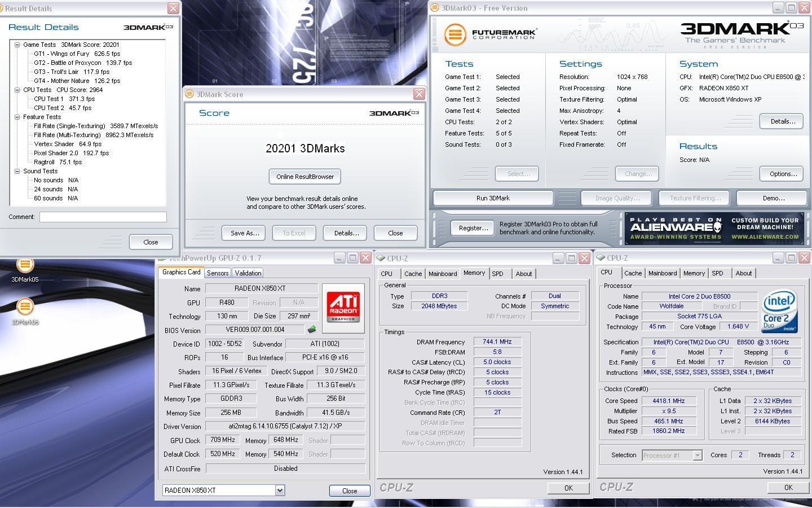Click the Comment input field
This screenshot has width=812, height=508.
coord(103,217)
